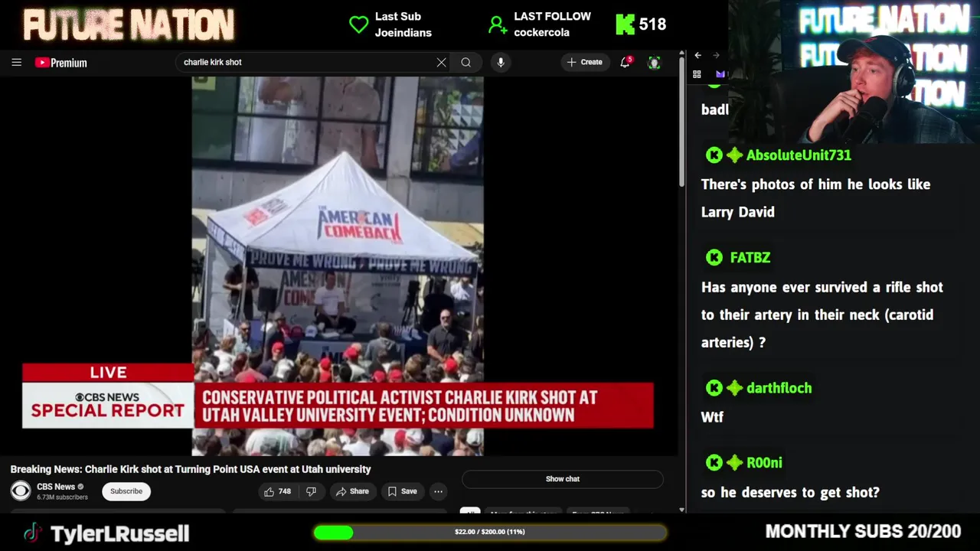The height and width of the screenshot is (551, 980).
Task: Click the TikTok logo by TylerLRussell
Action: [x=31, y=533]
